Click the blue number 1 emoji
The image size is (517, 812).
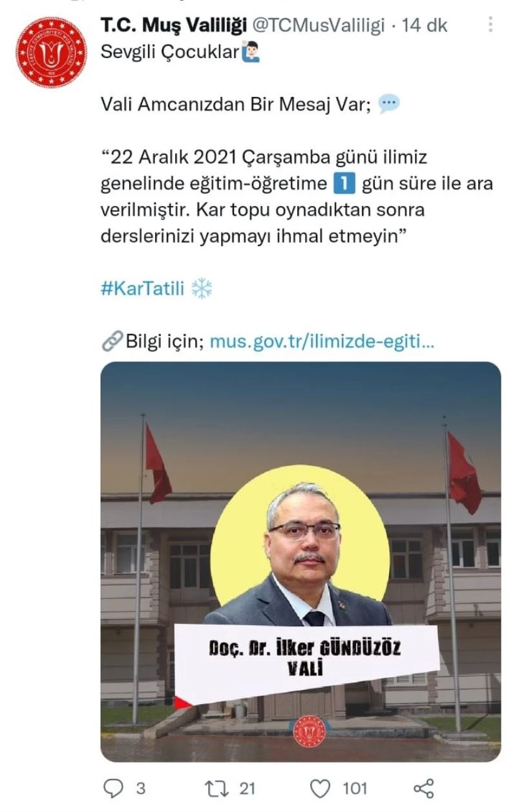pos(344,183)
